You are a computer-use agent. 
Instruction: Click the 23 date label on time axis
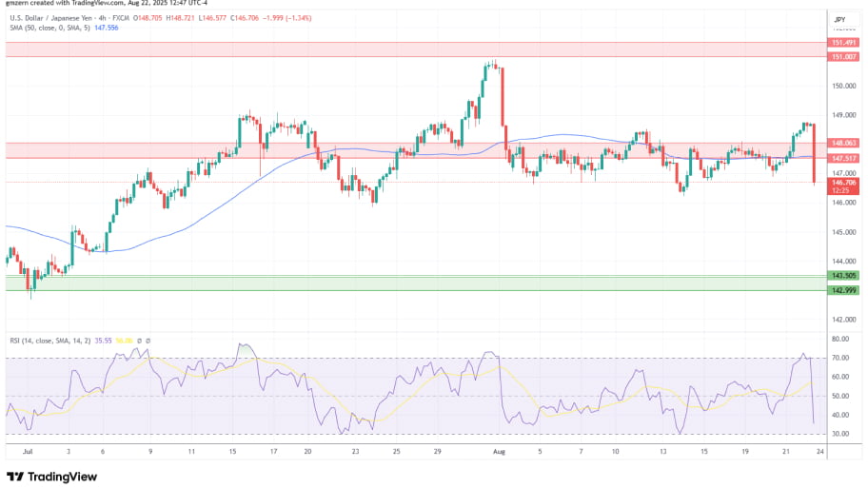click(355, 452)
